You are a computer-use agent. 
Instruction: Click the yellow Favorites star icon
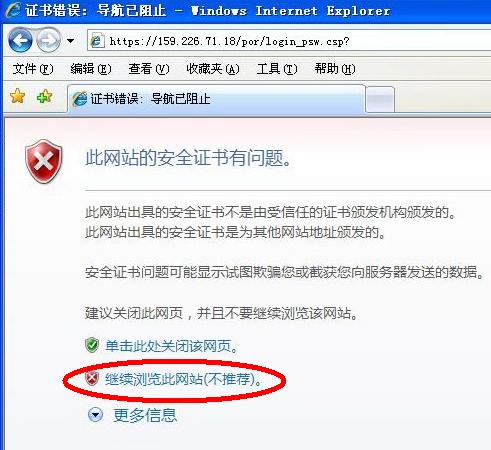click(18, 96)
